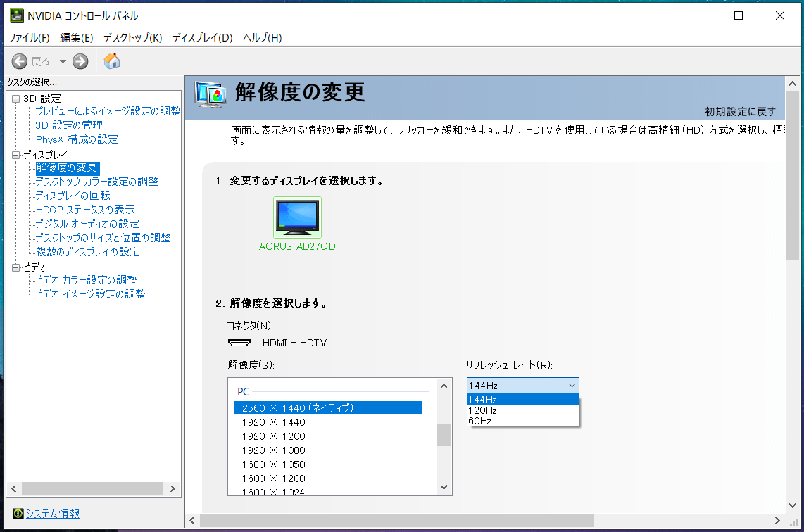Click main panel horizontal scroll right arrow

pos(777,521)
